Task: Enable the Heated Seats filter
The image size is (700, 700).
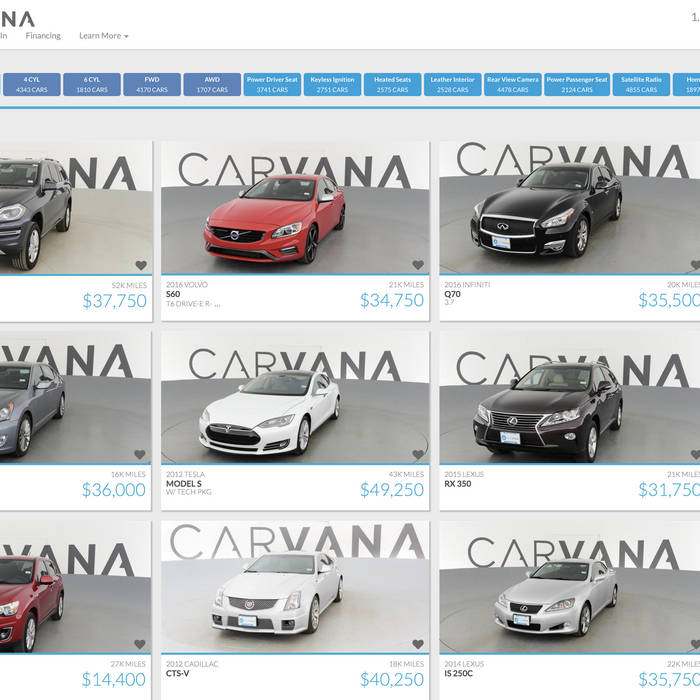Action: (392, 84)
